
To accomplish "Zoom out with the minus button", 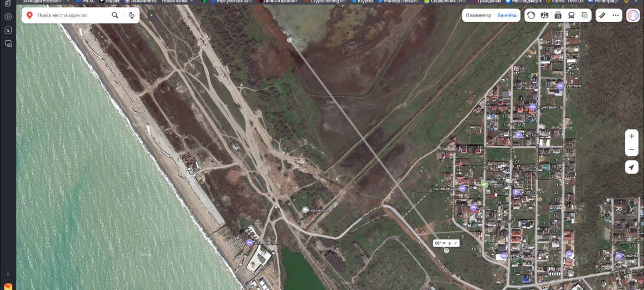I will [x=632, y=149].
